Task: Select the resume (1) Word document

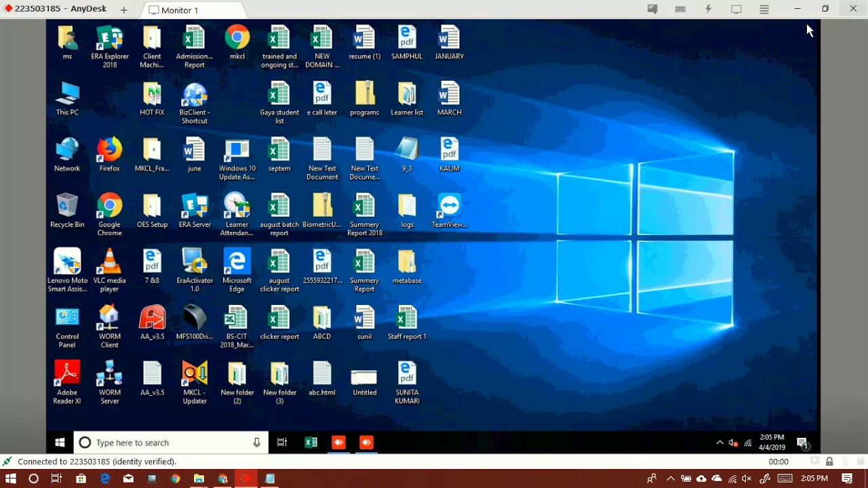Action: coord(364,43)
